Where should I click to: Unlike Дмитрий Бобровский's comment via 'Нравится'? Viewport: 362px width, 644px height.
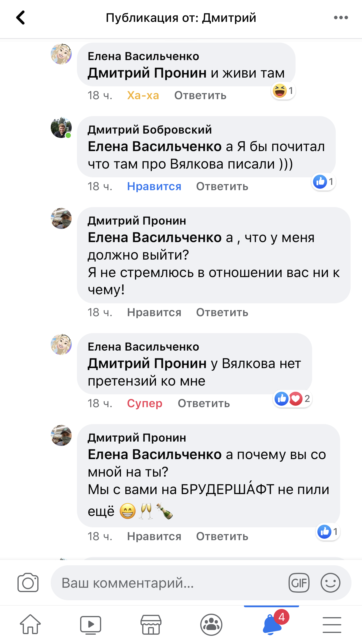click(154, 186)
